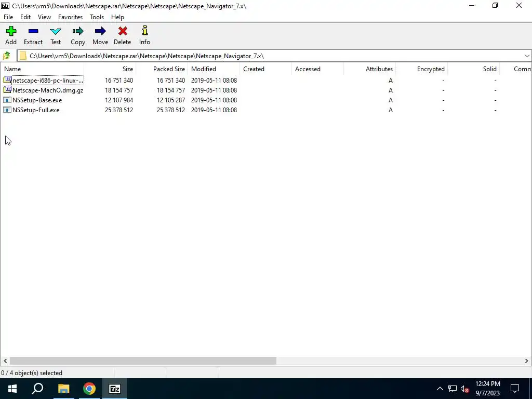
Task: Sort by the Encrypted column header
Action: click(x=421, y=69)
